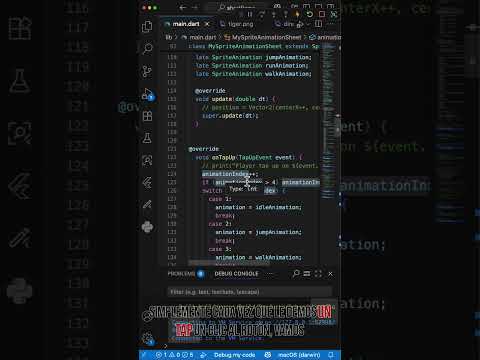Open the Accounts menu icon
Viewport: 480px width, 360px height.
point(147,316)
